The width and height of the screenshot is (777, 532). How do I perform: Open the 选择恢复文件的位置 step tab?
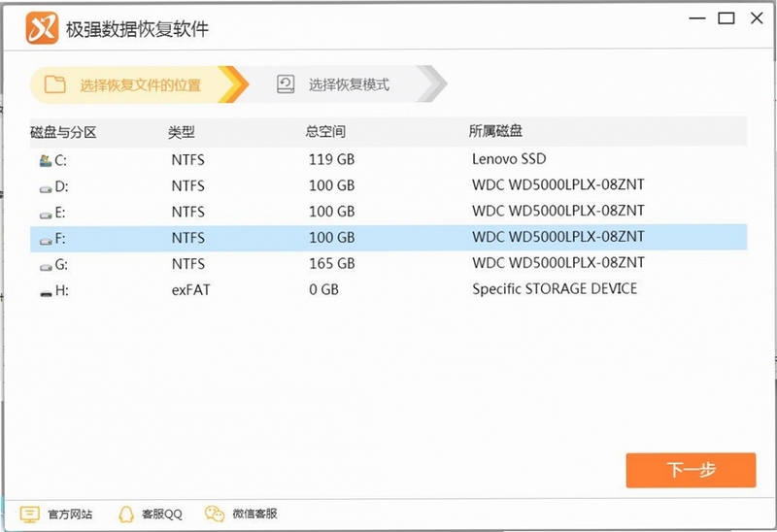pyautogui.click(x=139, y=84)
